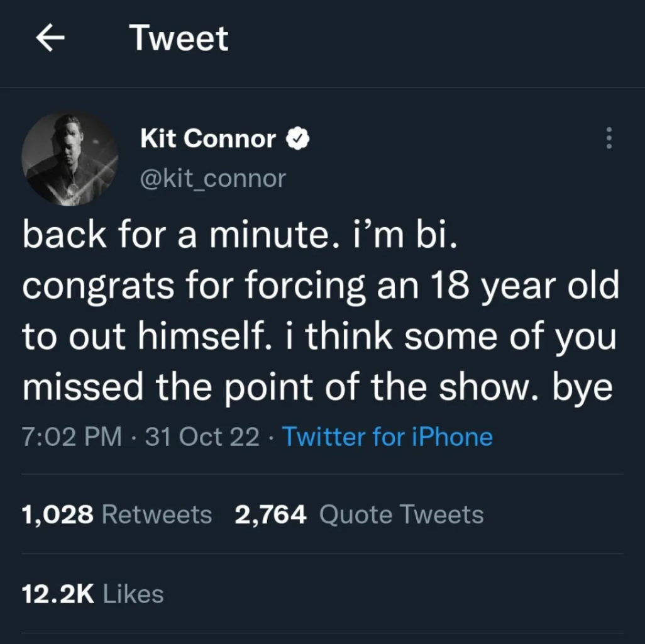Show the Likes list label
Viewport: 645px width, 644px height.
[133, 594]
